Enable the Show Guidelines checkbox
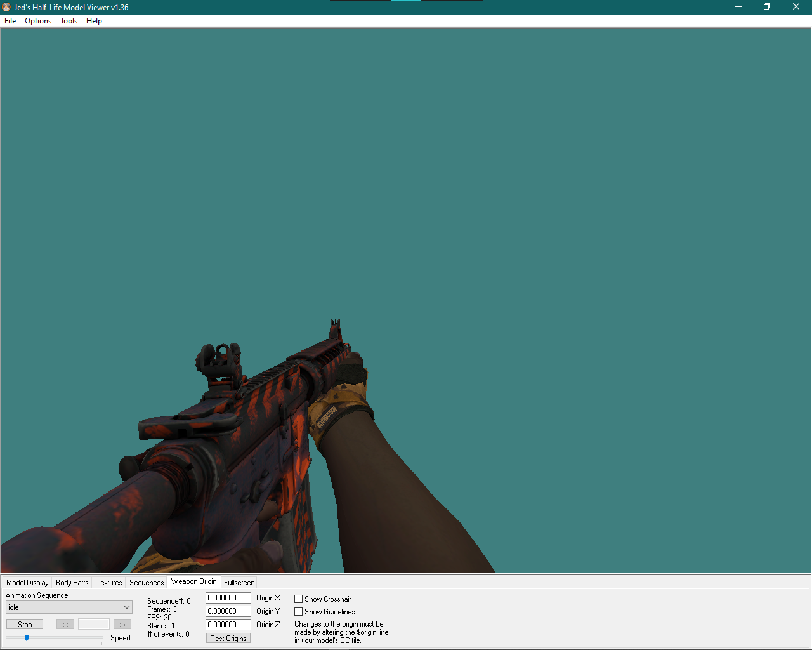Screen dimensions: 812x650 coord(298,612)
